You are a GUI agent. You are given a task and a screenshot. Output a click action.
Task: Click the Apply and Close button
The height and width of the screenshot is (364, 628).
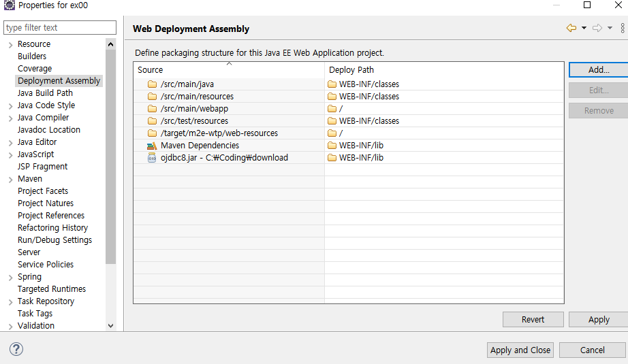pos(520,350)
